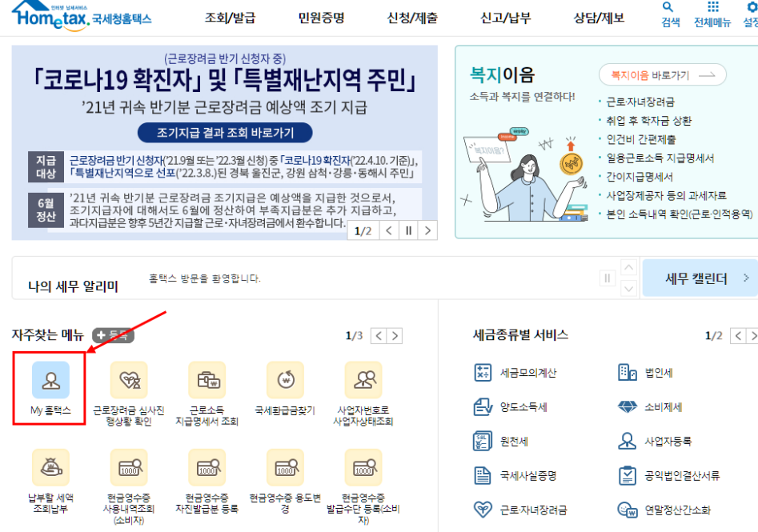Open 근로소득 지급명세서 조회 icon
The width and height of the screenshot is (758, 532).
(x=207, y=380)
